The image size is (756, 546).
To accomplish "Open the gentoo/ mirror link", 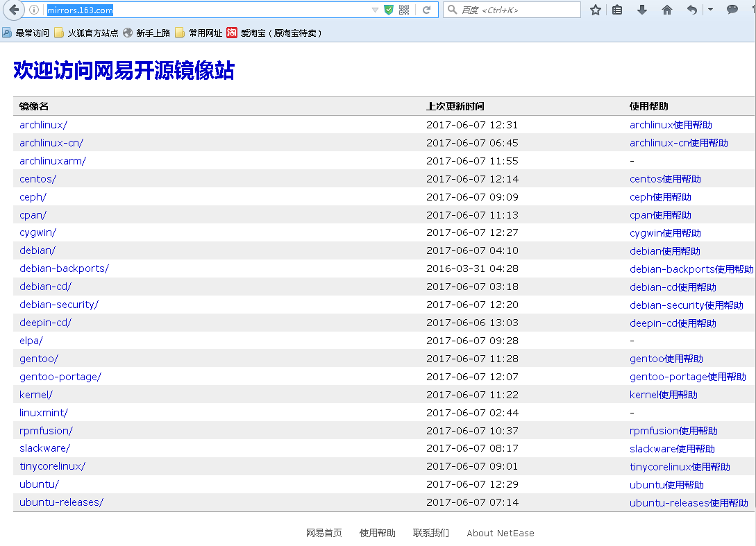I will (39, 359).
